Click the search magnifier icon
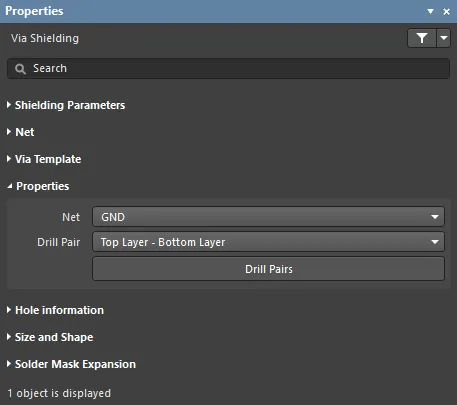The image size is (457, 405). point(20,69)
